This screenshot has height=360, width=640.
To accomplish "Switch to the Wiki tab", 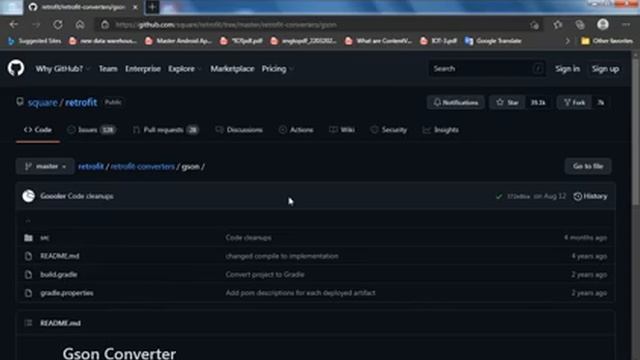I will pos(342,130).
